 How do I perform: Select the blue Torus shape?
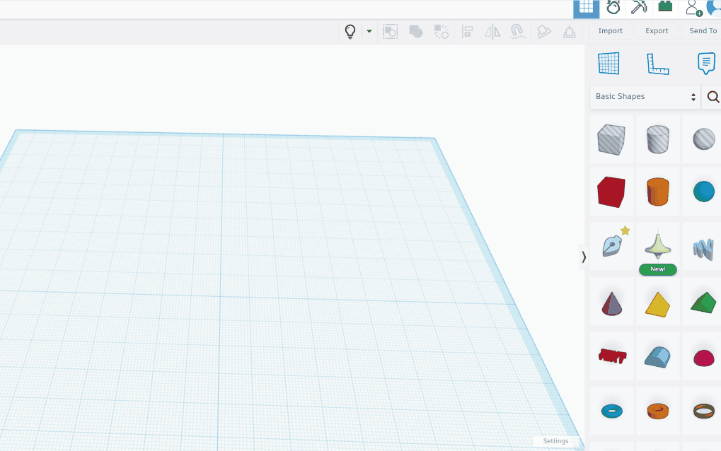[x=611, y=411]
